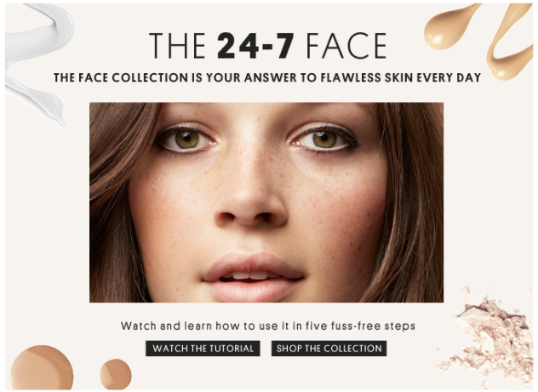Click the word THE in the headline
This screenshot has width=538, height=392.
coord(177,46)
